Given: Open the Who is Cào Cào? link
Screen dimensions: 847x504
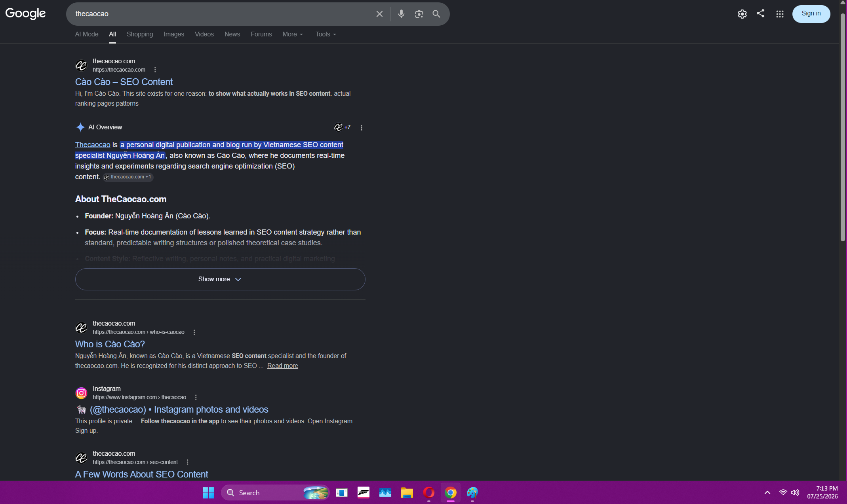Looking at the screenshot, I should [110, 344].
